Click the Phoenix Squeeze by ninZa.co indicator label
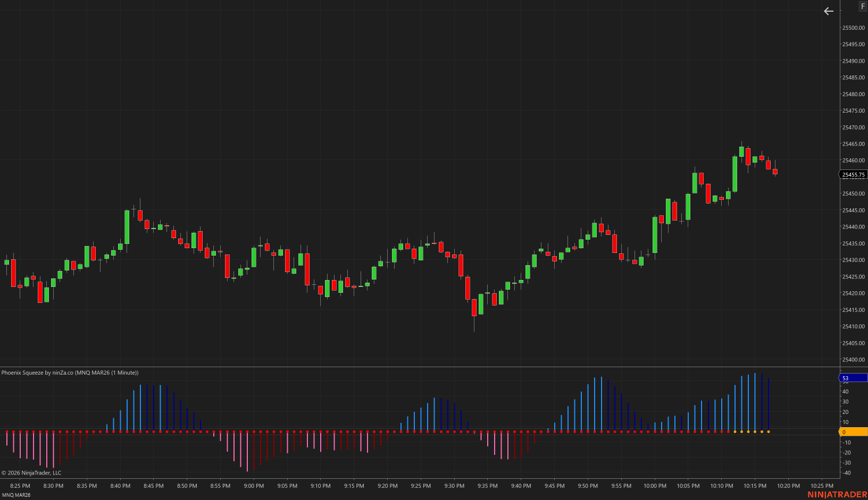Image resolution: width=868 pixels, height=500 pixels. 70,372
